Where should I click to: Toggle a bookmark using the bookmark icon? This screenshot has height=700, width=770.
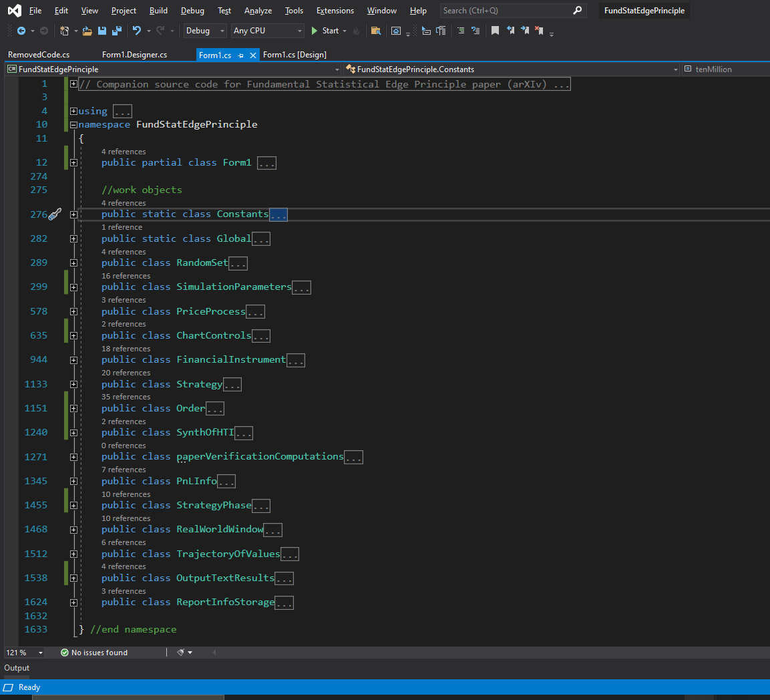pos(495,31)
